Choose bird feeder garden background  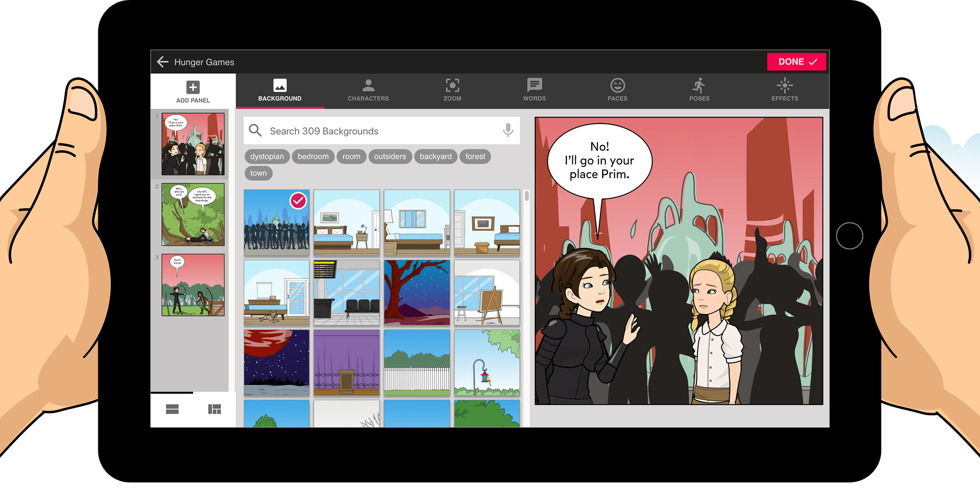[x=487, y=363]
